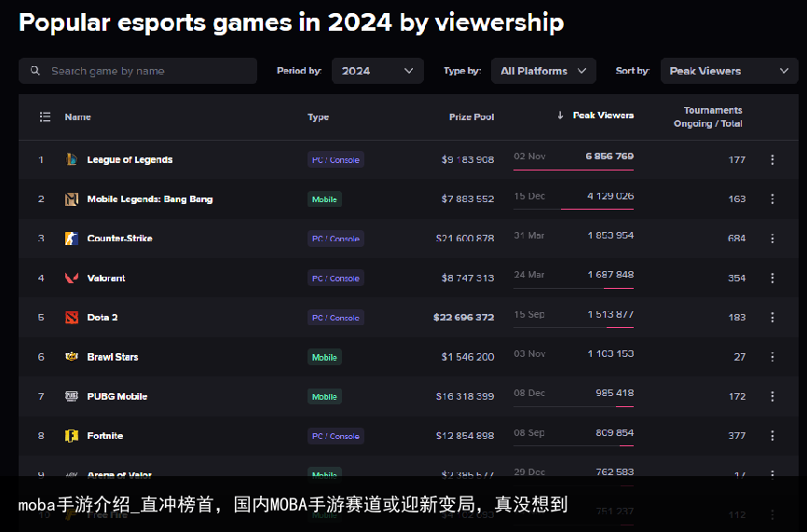
Task: Open the Mobile Legends: Bang Bang link
Action: [x=150, y=199]
